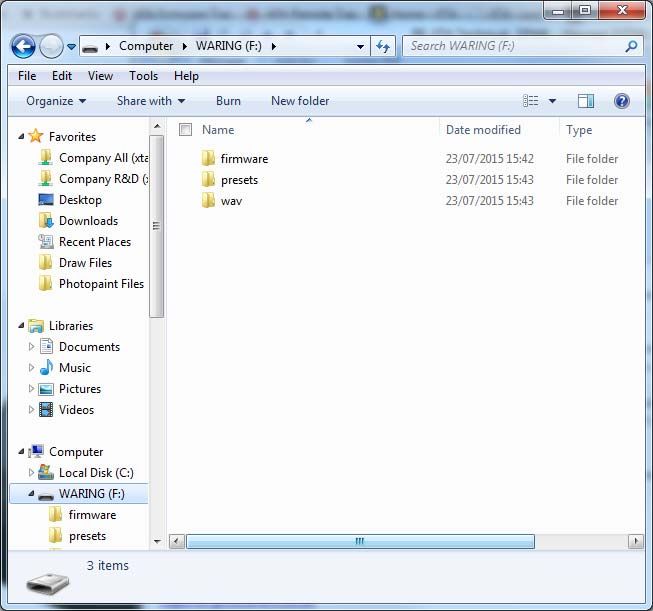Select the wav folder icon in file list
The image size is (653, 611).
click(208, 200)
